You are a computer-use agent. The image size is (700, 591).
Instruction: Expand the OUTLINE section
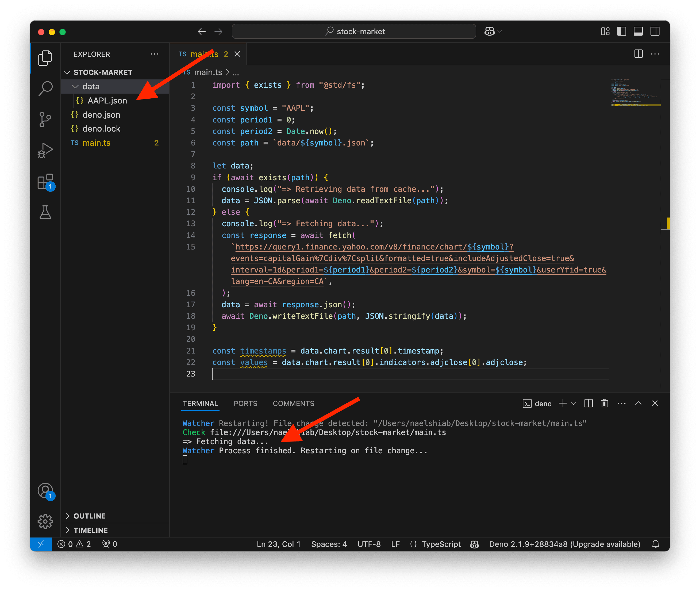pyautogui.click(x=115, y=516)
